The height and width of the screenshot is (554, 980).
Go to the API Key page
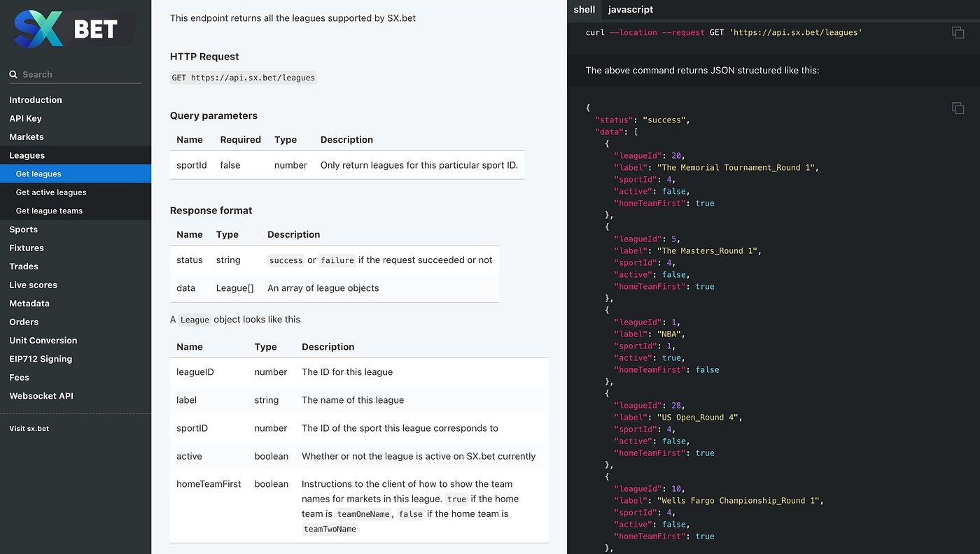(x=25, y=118)
